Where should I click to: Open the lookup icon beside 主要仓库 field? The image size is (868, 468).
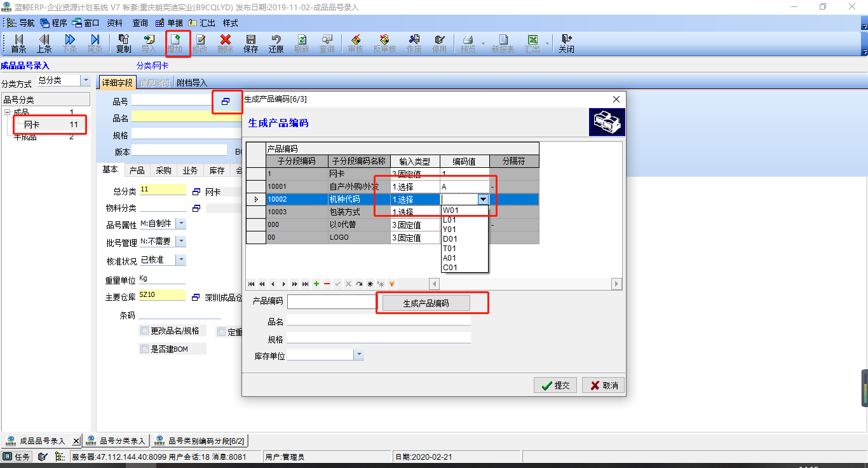point(196,296)
